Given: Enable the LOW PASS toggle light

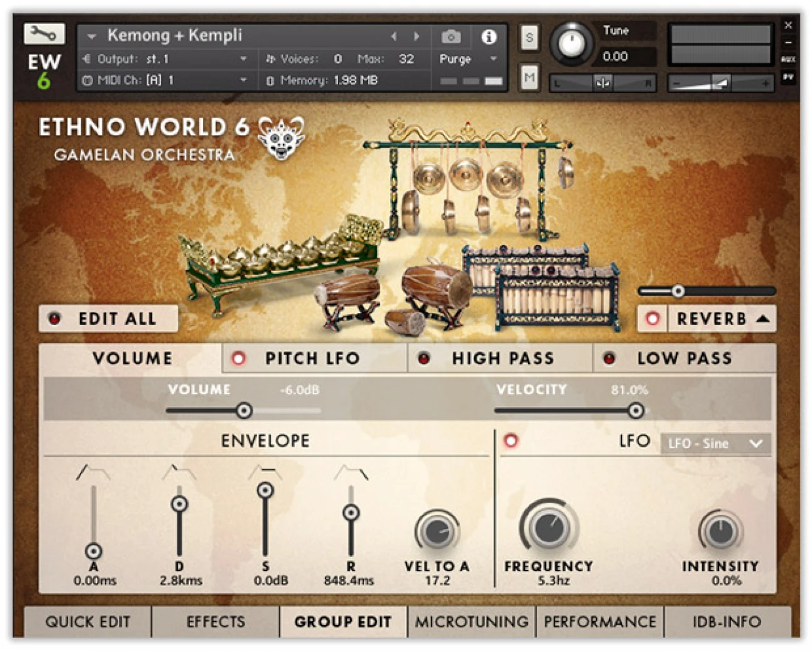Looking at the screenshot, I should pos(609,359).
